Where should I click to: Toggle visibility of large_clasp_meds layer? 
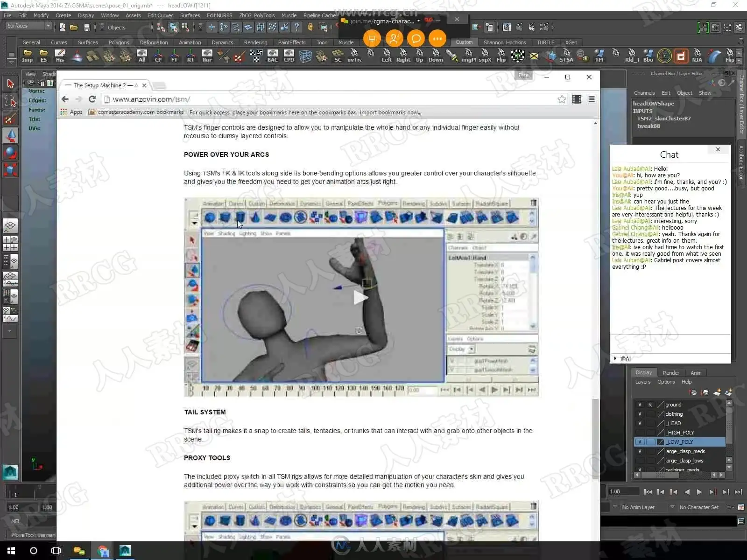tap(640, 451)
